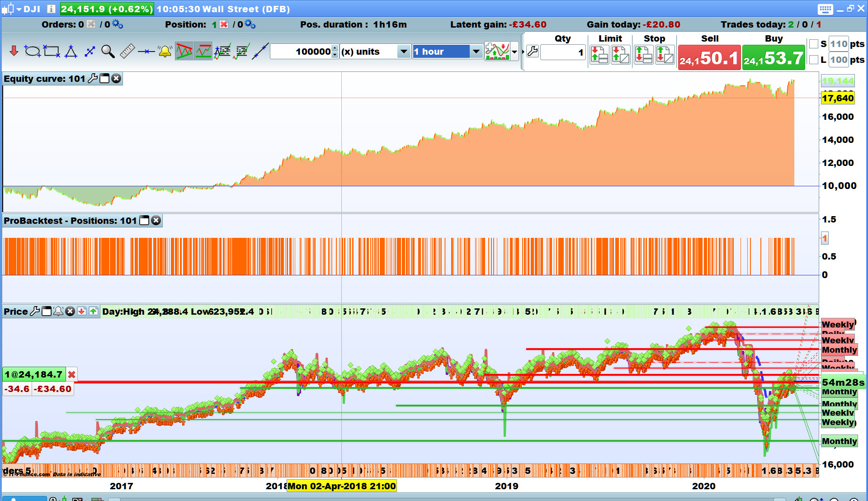Open Equity curve settings wrench
This screenshot has width=868, height=501.
coord(93,79)
